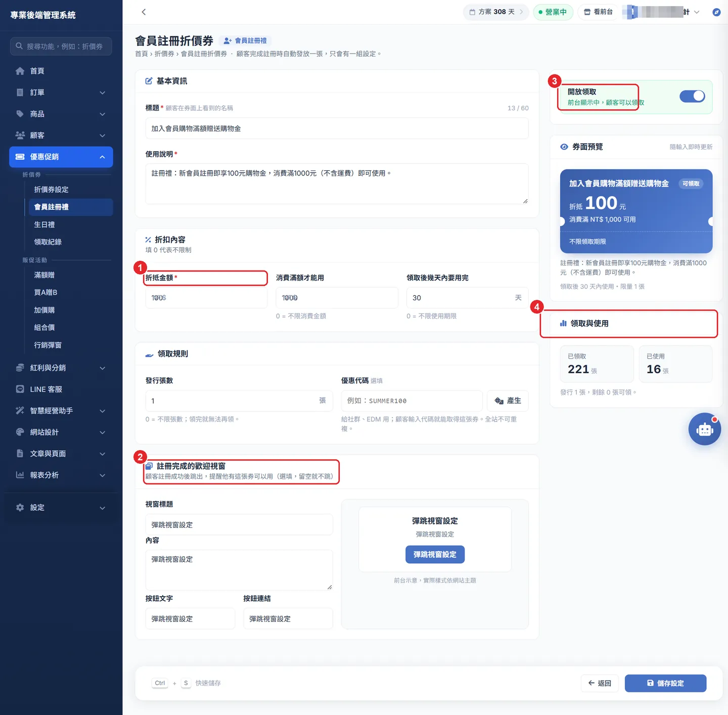
Task: Click the 標題 input field
Action: click(x=337, y=128)
